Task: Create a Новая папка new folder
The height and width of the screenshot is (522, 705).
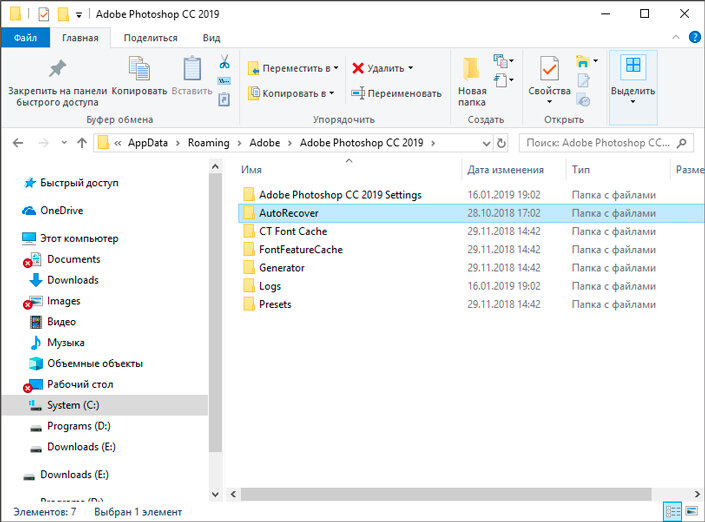Action: (x=471, y=81)
